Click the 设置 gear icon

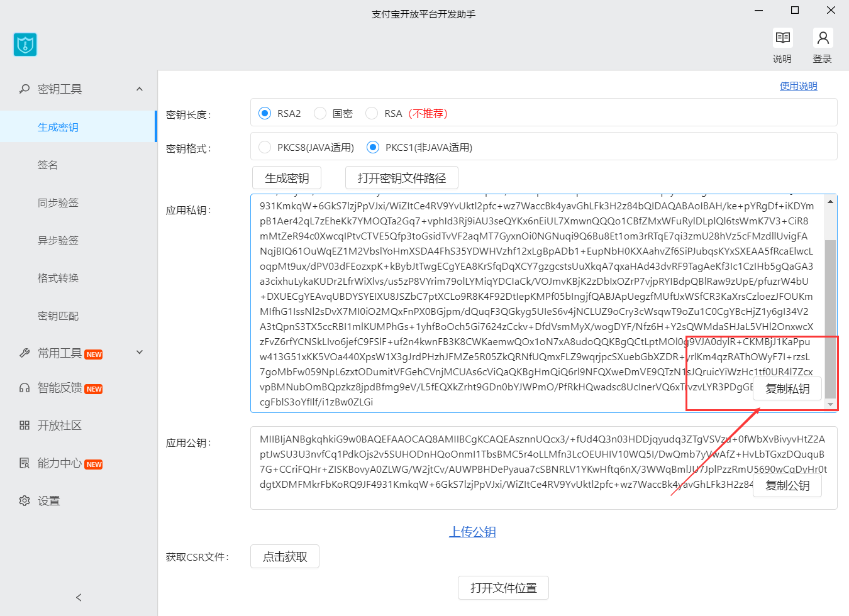(x=25, y=501)
